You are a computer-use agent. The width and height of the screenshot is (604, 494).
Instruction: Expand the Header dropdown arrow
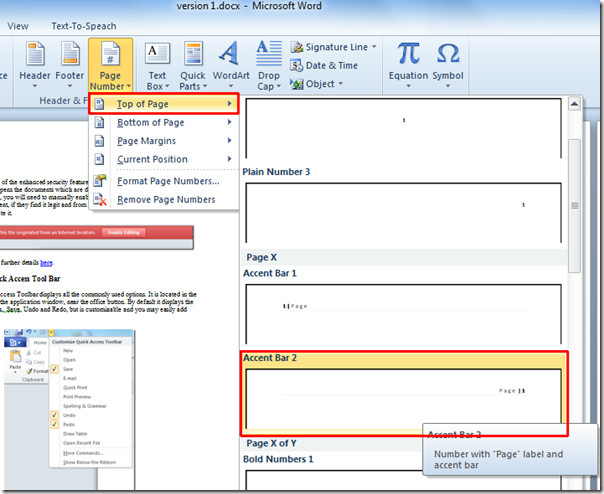pyautogui.click(x=35, y=86)
